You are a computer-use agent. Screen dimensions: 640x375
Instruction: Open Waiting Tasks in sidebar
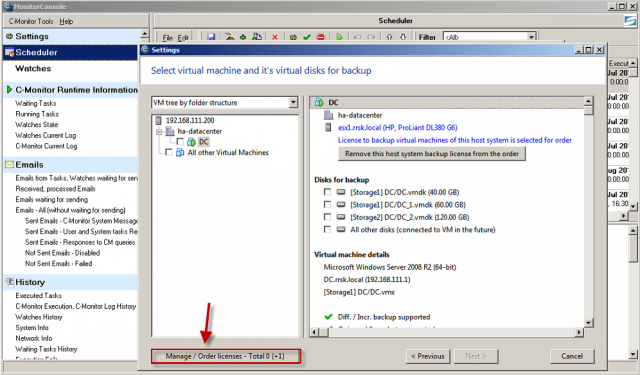click(36, 103)
